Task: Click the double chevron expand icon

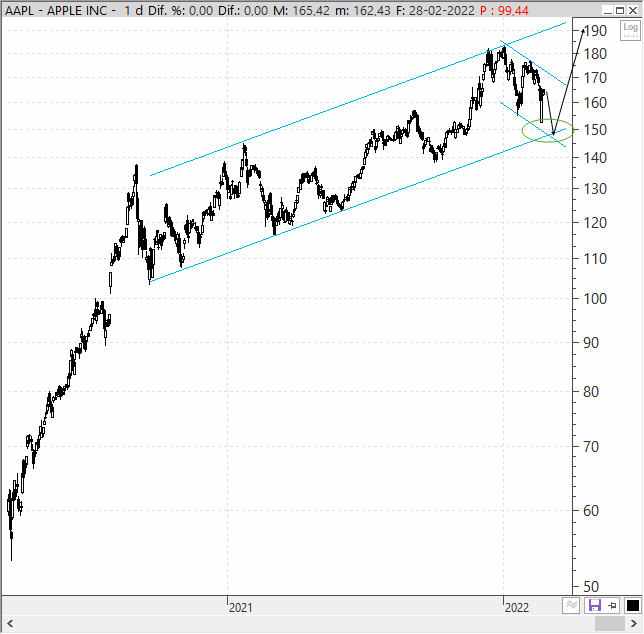Action: tap(571, 606)
